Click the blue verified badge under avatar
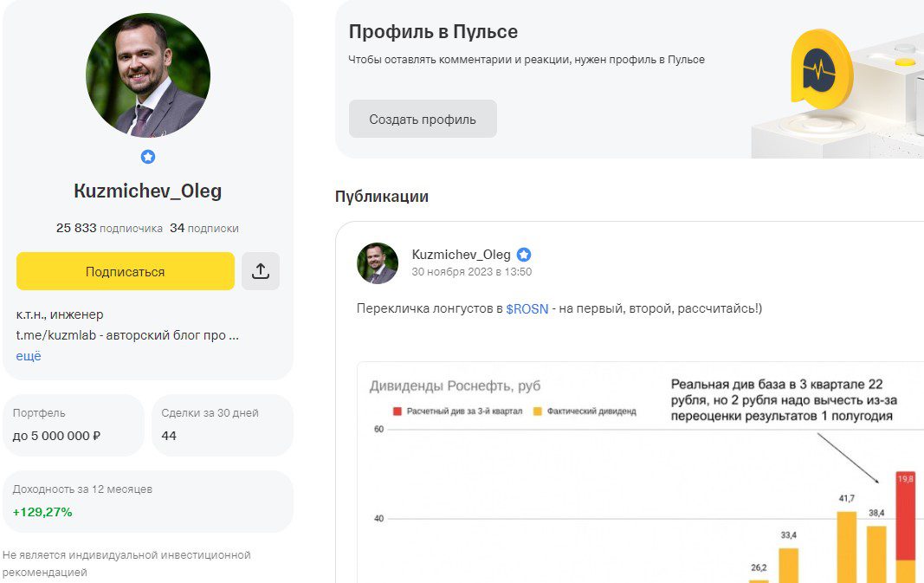Screen dimensions: 924x583 pos(148,157)
